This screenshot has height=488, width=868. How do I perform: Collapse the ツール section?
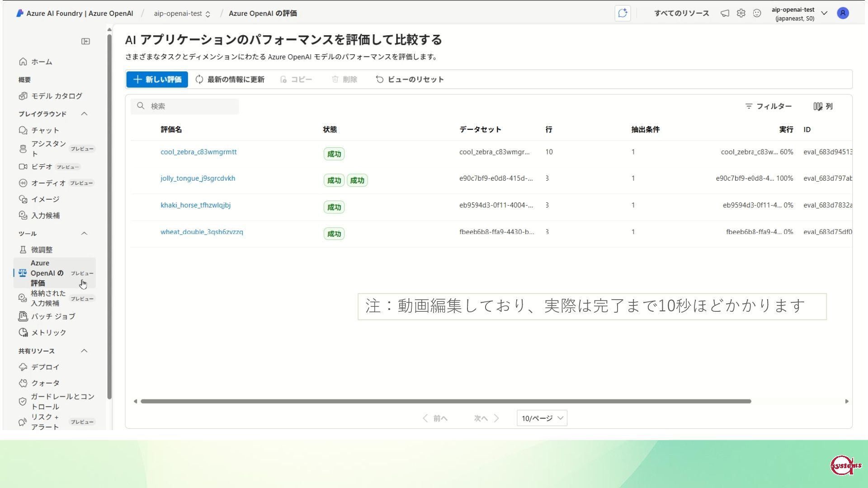click(x=84, y=234)
